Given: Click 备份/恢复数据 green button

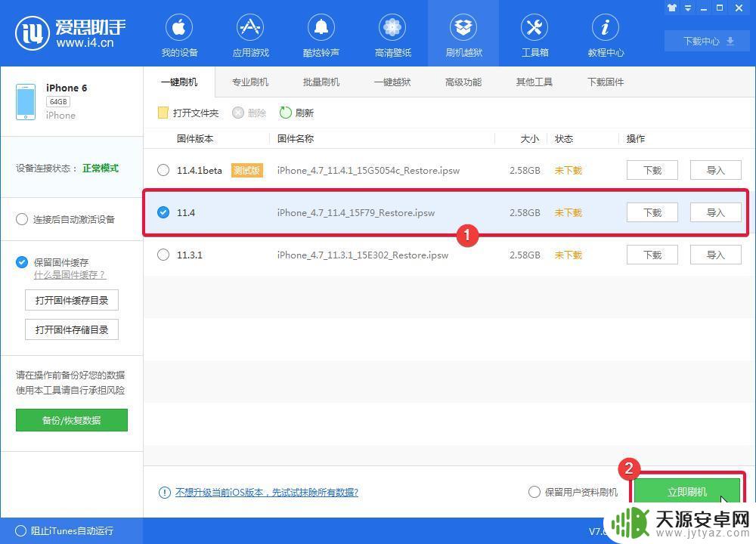Looking at the screenshot, I should coord(71,420).
